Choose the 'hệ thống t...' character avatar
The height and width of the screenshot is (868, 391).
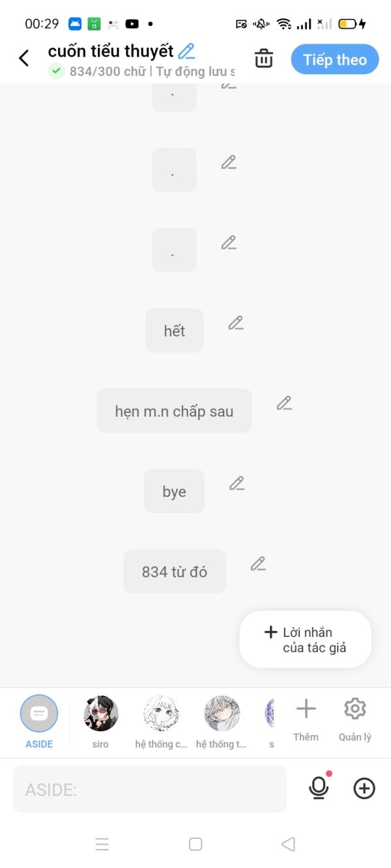coord(222,714)
